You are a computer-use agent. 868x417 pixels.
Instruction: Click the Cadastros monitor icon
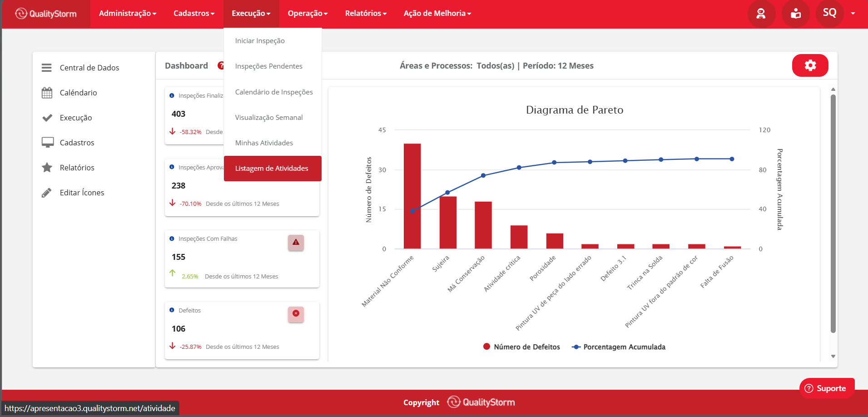point(47,143)
